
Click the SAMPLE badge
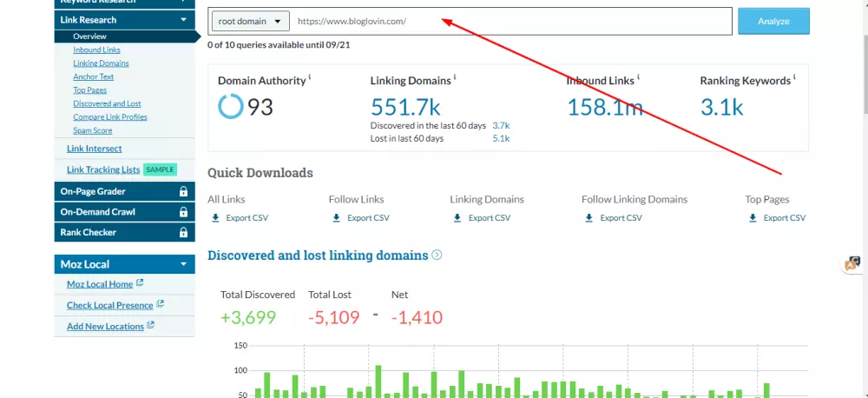160,169
